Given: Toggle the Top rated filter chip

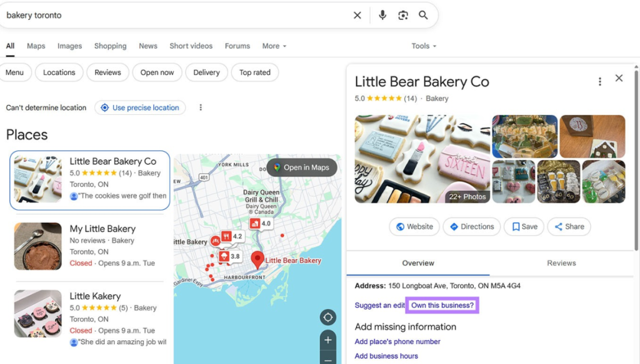Looking at the screenshot, I should (x=255, y=72).
